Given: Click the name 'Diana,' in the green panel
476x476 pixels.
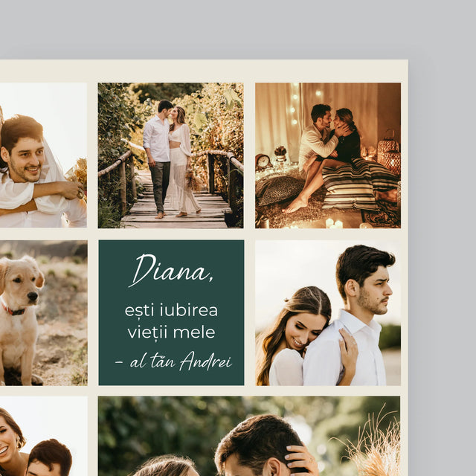Looking at the screenshot, I should (x=170, y=270).
